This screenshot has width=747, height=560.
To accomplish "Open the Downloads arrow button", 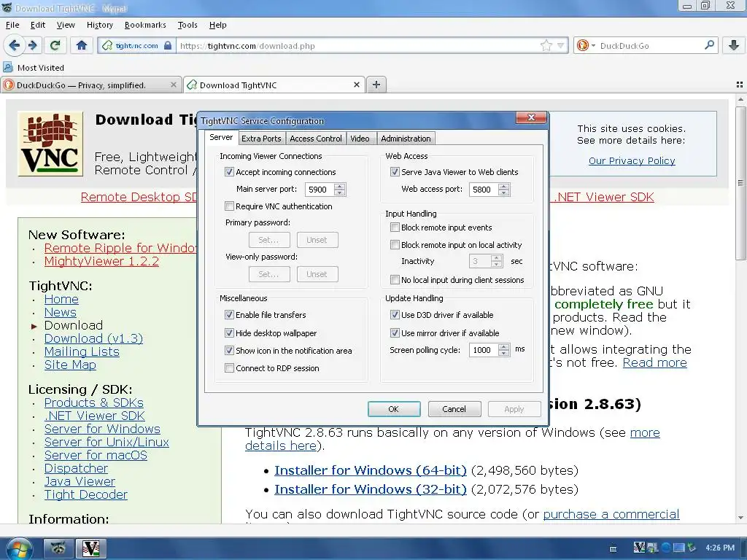I will (734, 46).
